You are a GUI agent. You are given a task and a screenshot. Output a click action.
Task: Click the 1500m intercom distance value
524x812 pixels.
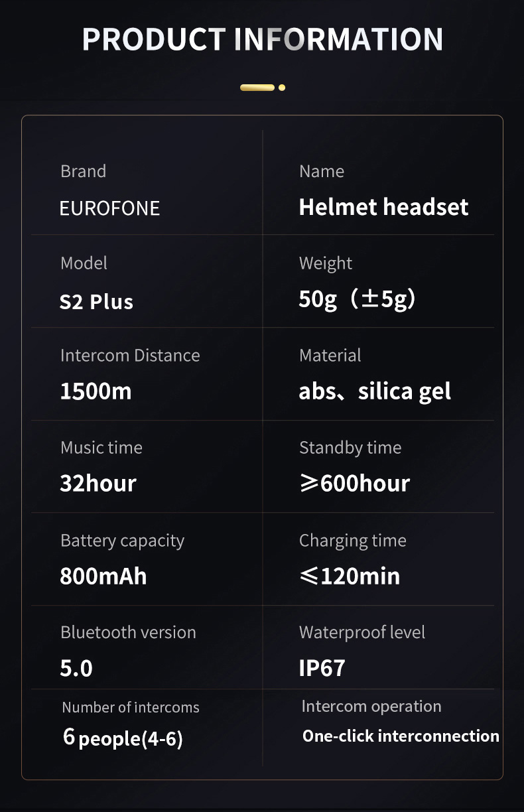point(96,391)
